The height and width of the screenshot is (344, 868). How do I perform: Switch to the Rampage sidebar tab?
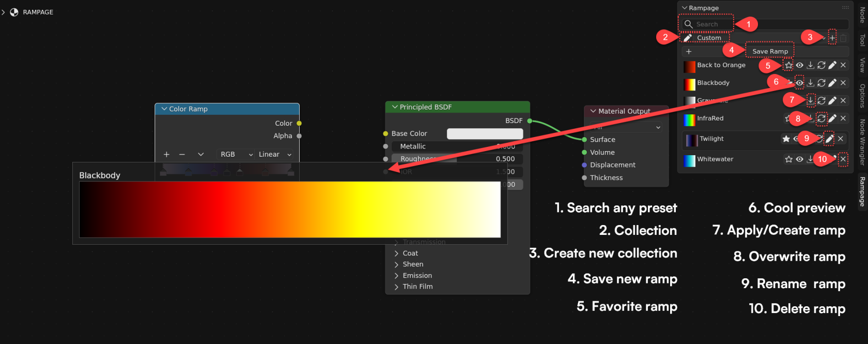tap(862, 191)
